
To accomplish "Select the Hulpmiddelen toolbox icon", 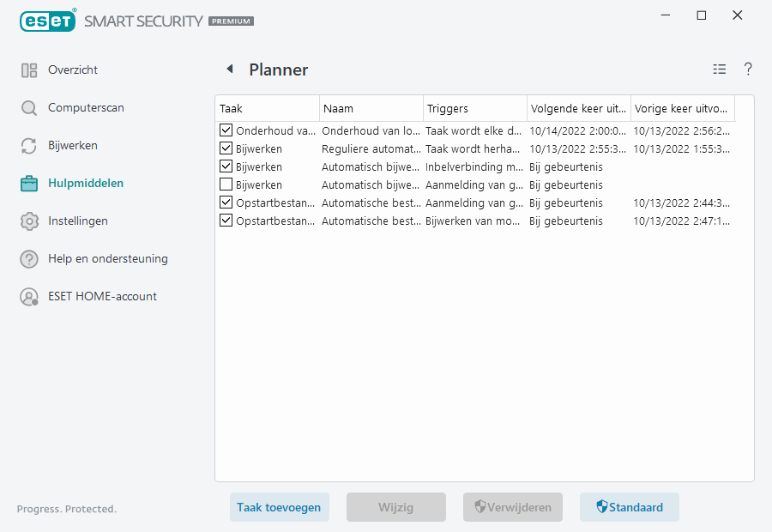I will tap(28, 183).
